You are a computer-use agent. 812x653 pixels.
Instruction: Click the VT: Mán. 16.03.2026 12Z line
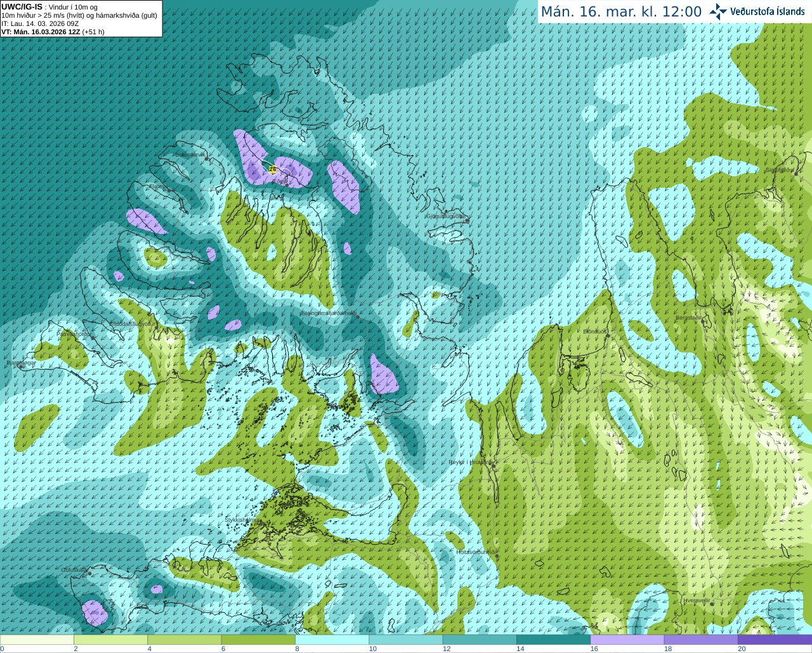tap(53, 32)
